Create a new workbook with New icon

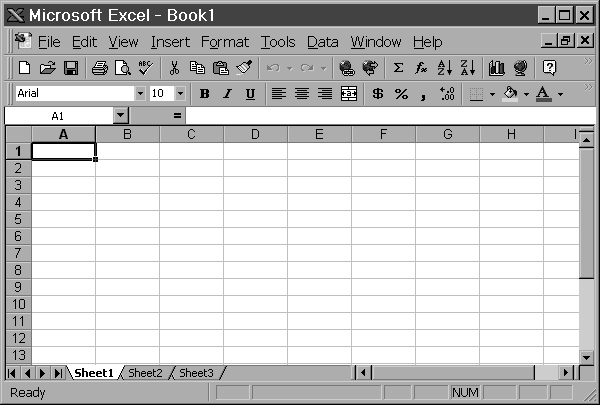pos(24,68)
